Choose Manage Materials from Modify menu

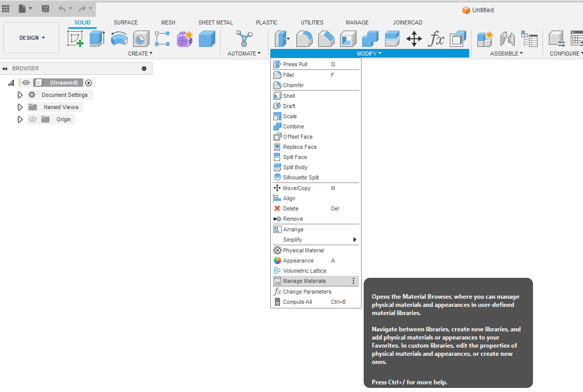(316, 281)
